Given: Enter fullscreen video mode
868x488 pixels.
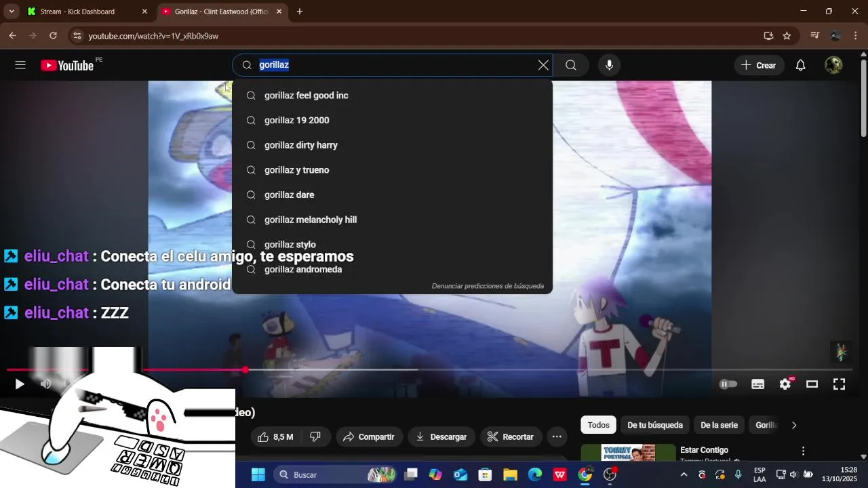Looking at the screenshot, I should click(839, 384).
